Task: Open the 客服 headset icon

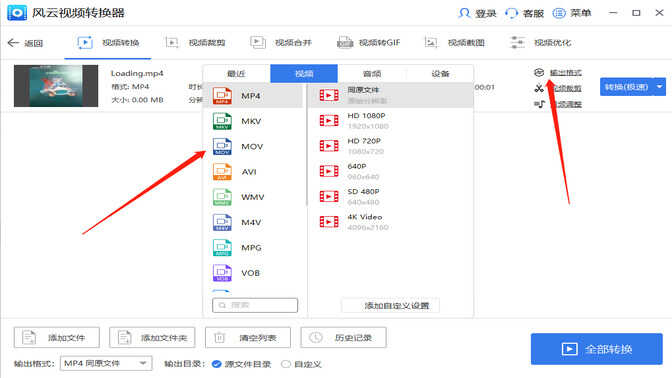Action: coord(511,13)
